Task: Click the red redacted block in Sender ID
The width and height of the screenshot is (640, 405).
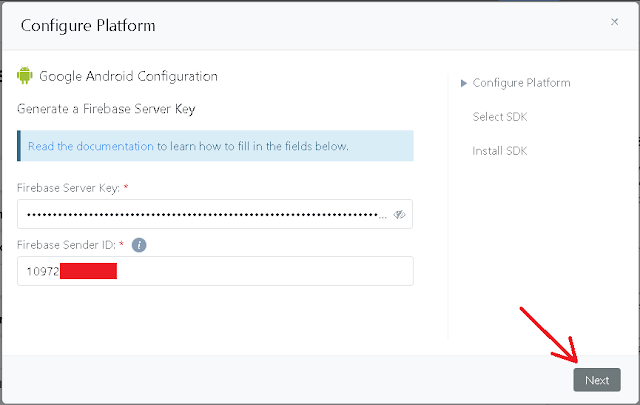Action: point(89,271)
